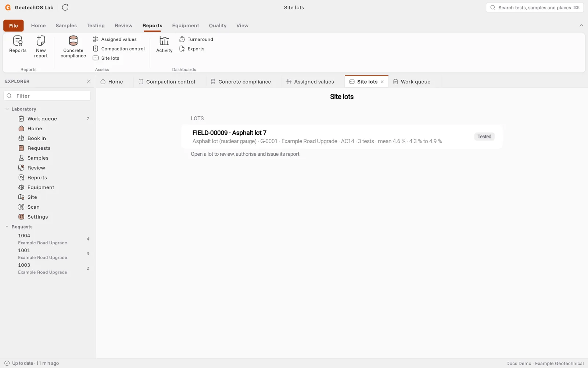This screenshot has width=588, height=368.
Task: Open the Activity dashboard
Action: pyautogui.click(x=164, y=45)
